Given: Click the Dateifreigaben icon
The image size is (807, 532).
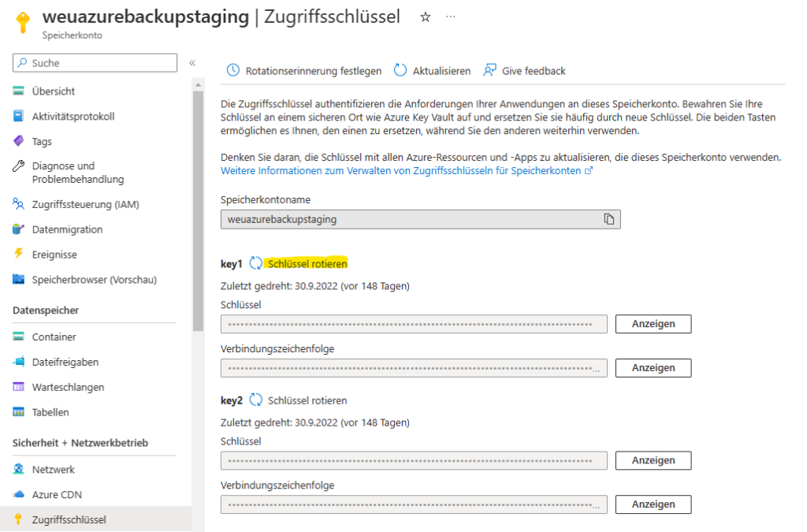Looking at the screenshot, I should click(19, 362).
